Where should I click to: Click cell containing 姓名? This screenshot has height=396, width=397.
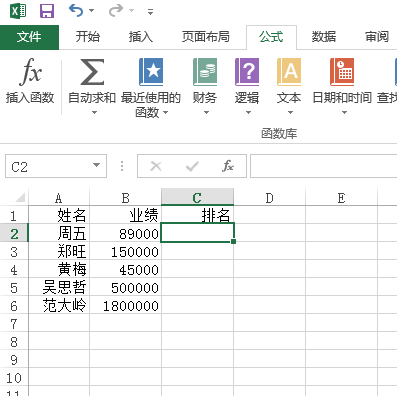tap(59, 215)
